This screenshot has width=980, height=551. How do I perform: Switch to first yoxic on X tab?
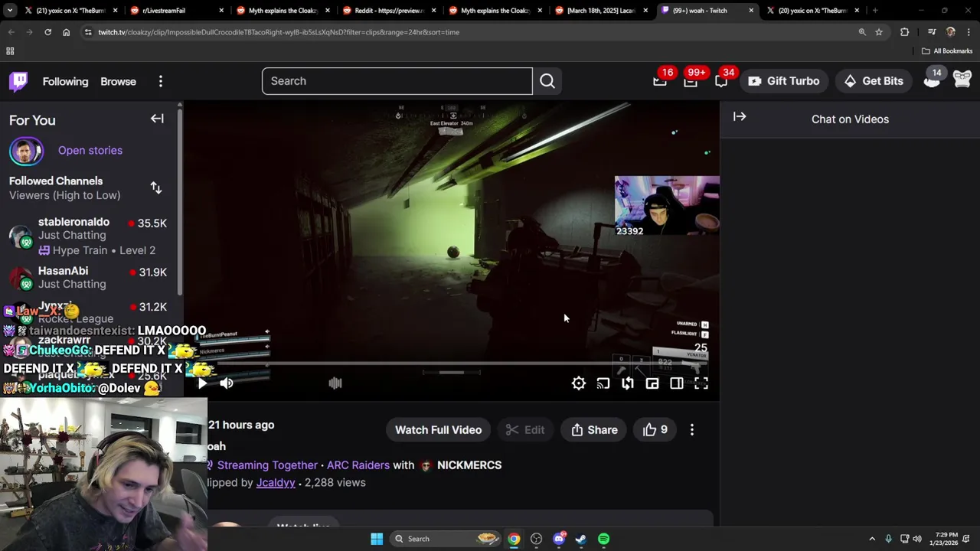(x=69, y=11)
